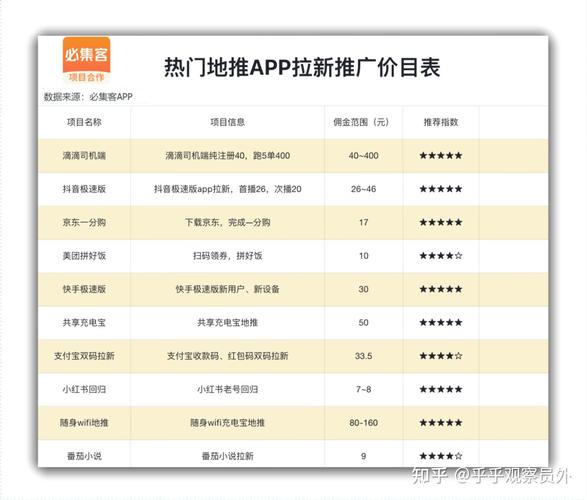Click 小红书老号回归 info cell
Image resolution: width=587 pixels, height=500 pixels.
228,390
